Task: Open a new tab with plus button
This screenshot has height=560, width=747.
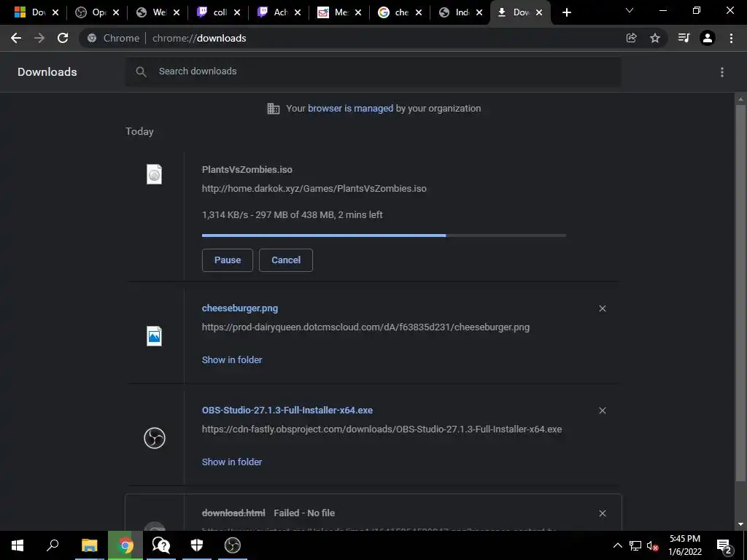Action: tap(566, 12)
